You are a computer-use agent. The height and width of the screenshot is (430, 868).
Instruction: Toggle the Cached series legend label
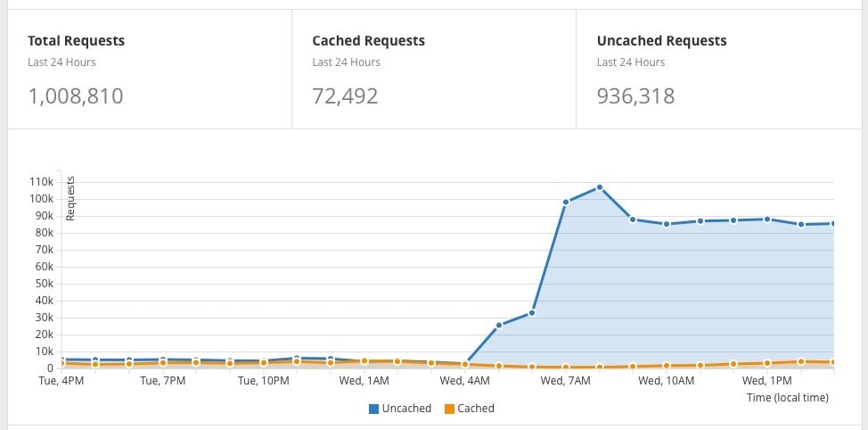475,409
